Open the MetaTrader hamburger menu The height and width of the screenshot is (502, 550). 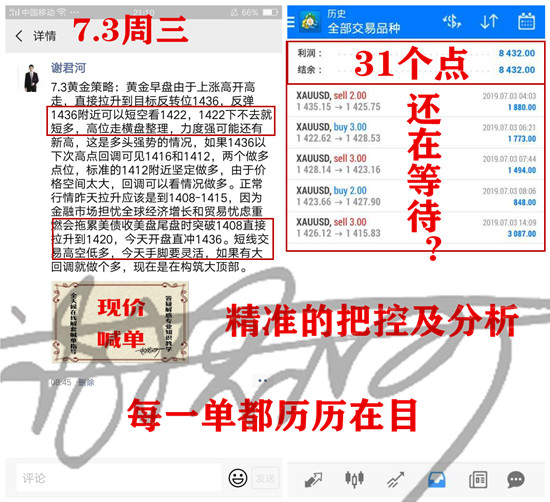(291, 22)
